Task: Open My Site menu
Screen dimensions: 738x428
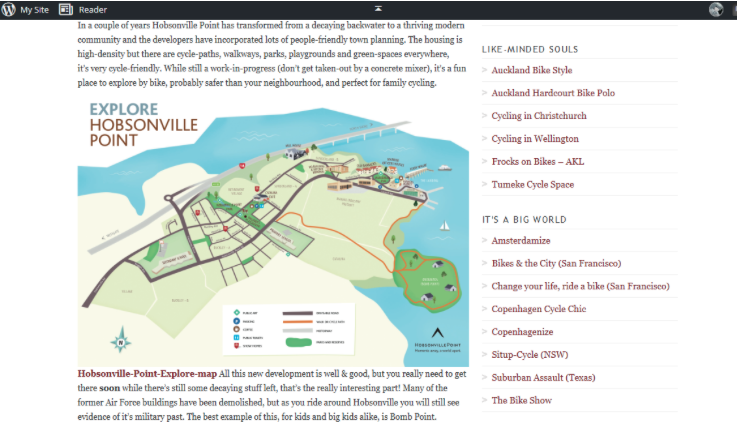Action: [x=34, y=9]
